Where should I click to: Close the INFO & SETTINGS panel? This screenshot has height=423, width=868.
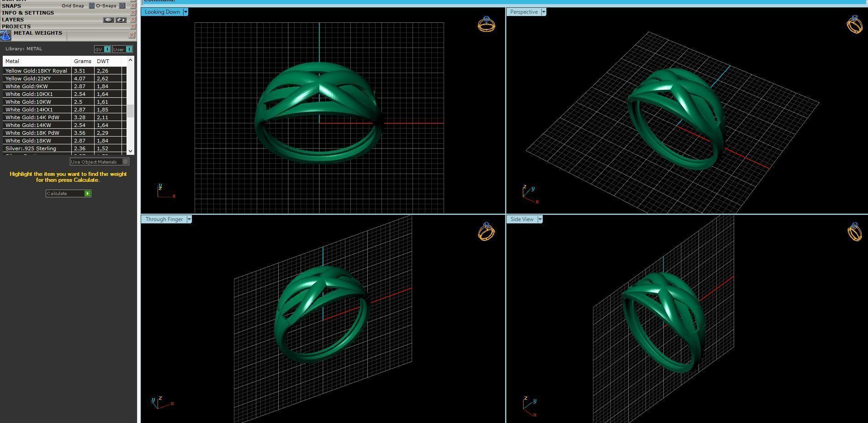pyautogui.click(x=133, y=13)
